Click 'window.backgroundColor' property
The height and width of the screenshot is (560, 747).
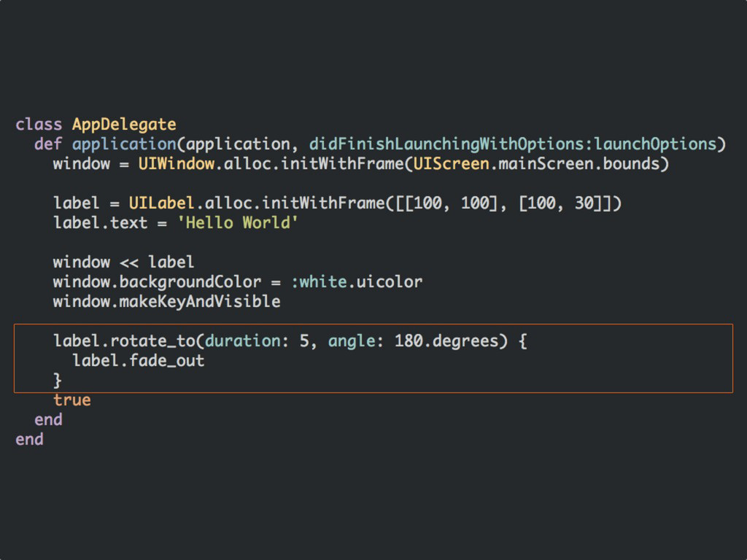(158, 282)
